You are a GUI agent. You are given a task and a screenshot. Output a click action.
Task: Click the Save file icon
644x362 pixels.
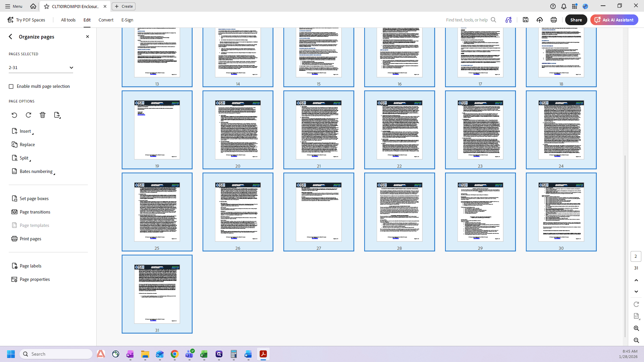526,20
